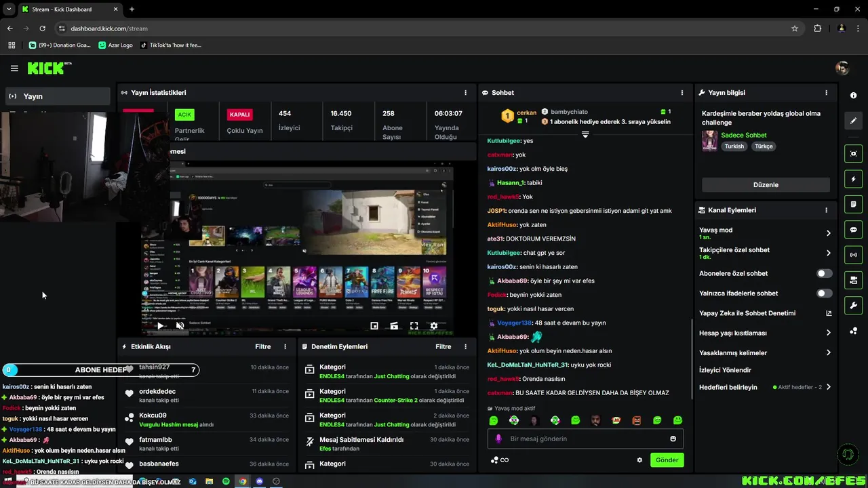Open the hamburger menu beside the Kick logo

14,68
